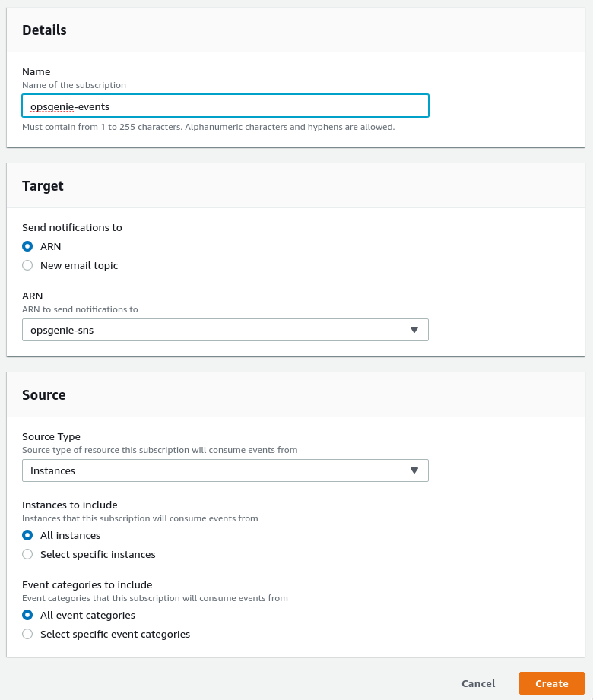
Task: Choose Select specific event categories option
Action: (x=27, y=635)
